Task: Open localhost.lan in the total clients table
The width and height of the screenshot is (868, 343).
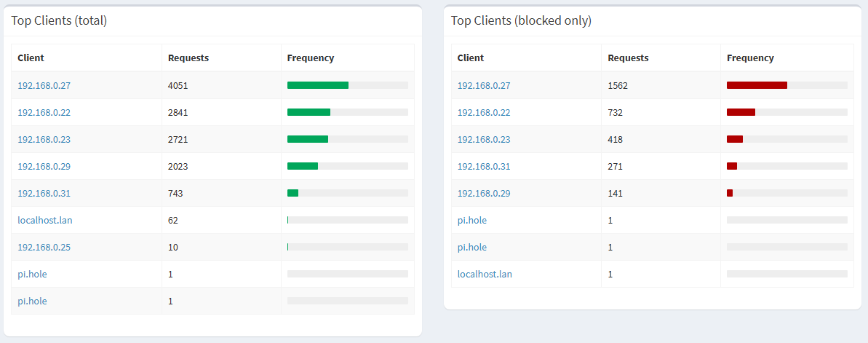Action: pos(45,220)
